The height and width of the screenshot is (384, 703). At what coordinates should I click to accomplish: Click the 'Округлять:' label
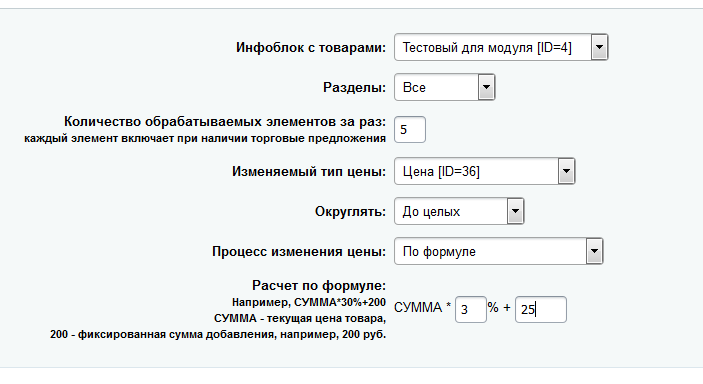pyautogui.click(x=350, y=211)
